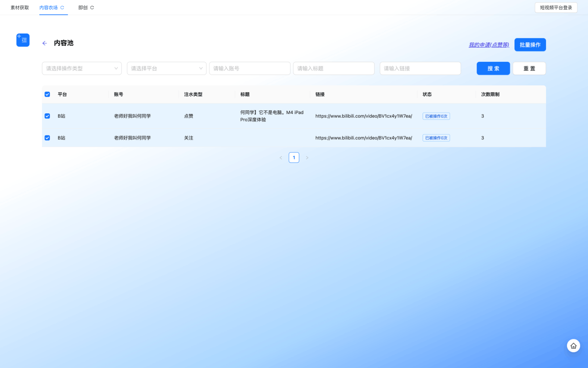This screenshot has width=588, height=368.
Task: Uncheck the 点赞 row checkbox
Action: (47, 116)
